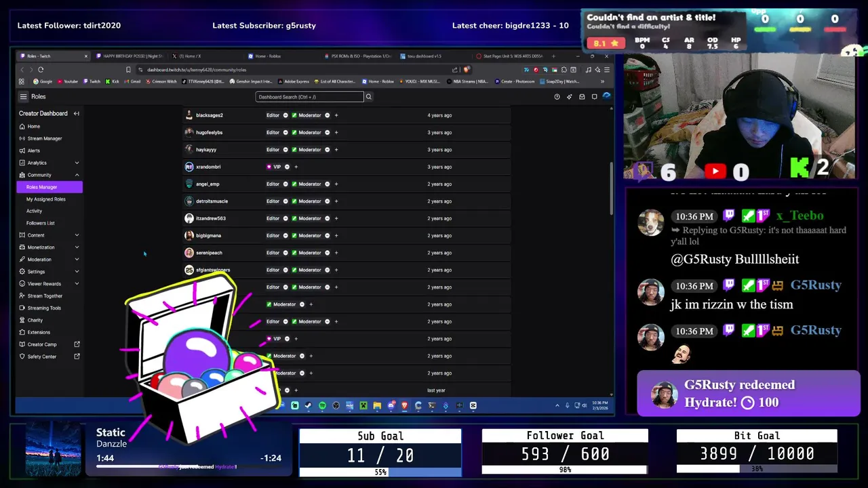Viewport: 868px width, 488px height.
Task: Open the Youtube bookmark
Action: [x=68, y=81]
